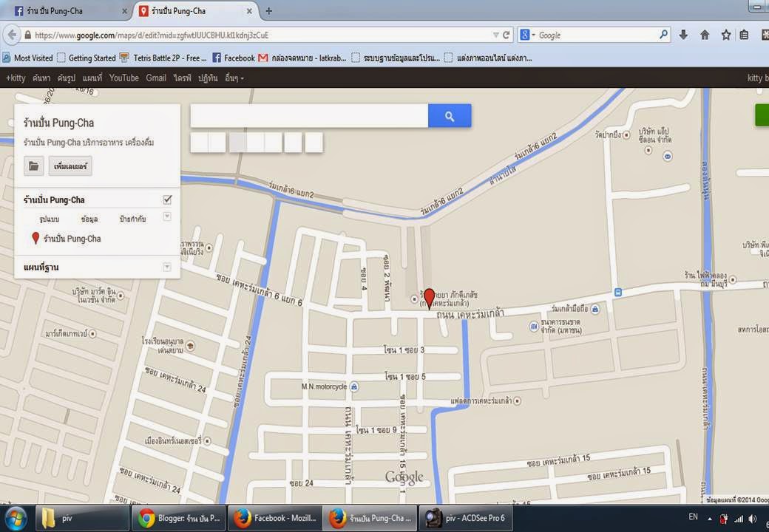Open the กล่องจดหมาย Gmail bookmark
The height and width of the screenshot is (532, 769).
tap(302, 58)
